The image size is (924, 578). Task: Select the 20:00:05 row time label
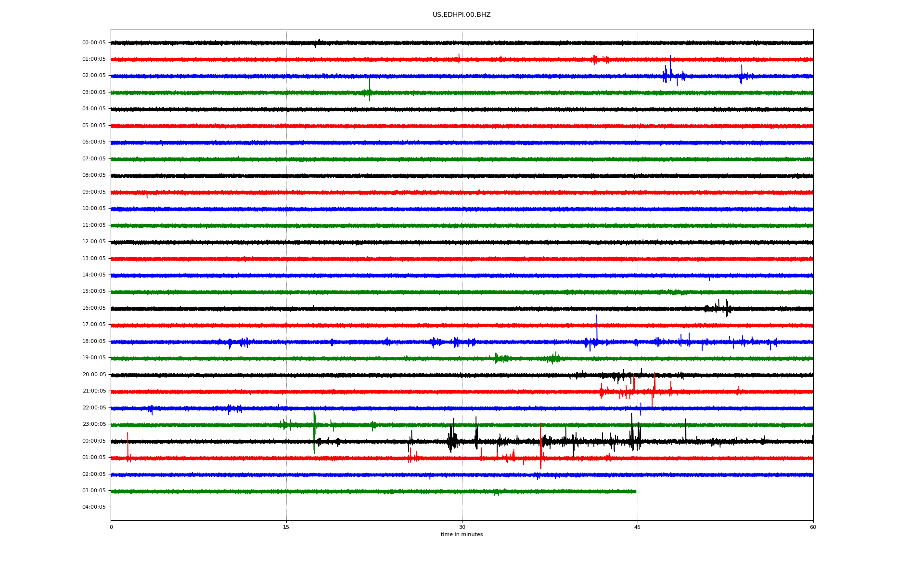coord(94,375)
